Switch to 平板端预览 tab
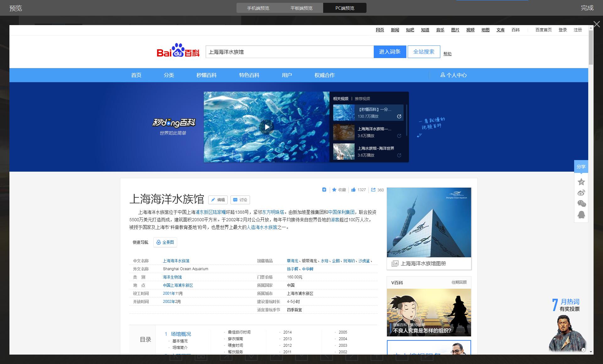 coord(301,8)
